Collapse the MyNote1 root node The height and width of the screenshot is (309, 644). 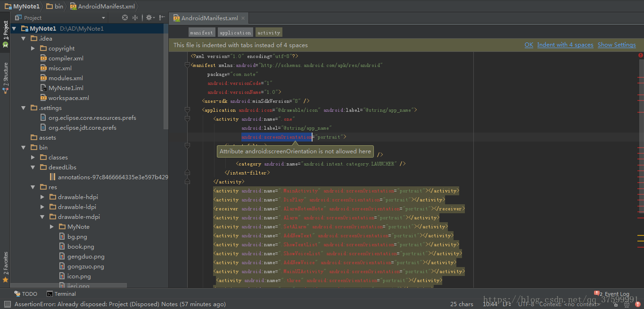(14, 29)
